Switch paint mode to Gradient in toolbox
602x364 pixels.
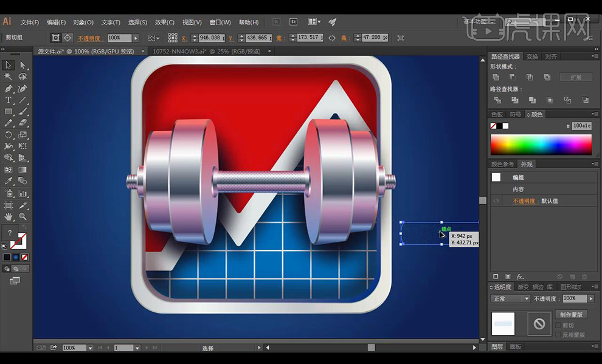(16, 258)
